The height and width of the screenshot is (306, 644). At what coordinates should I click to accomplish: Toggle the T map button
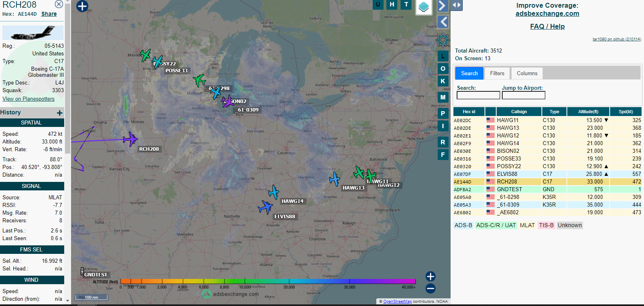point(406,4)
